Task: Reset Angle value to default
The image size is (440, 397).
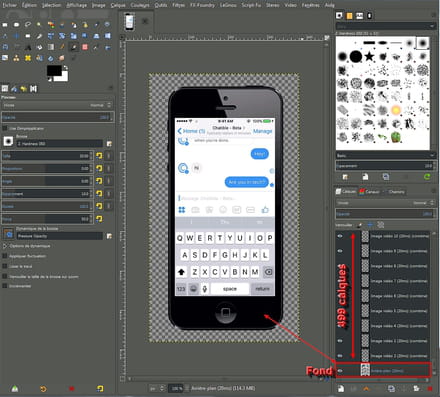Action: coord(99,181)
